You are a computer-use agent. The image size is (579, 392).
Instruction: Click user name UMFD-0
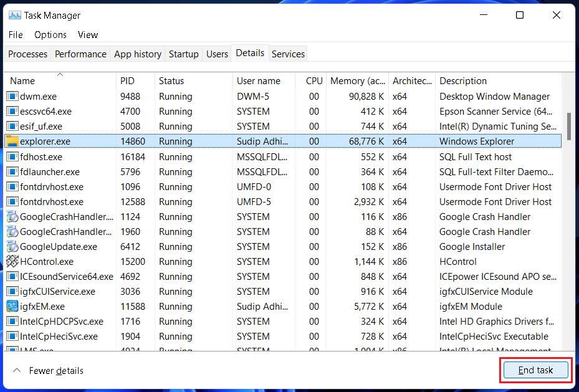pyautogui.click(x=254, y=187)
